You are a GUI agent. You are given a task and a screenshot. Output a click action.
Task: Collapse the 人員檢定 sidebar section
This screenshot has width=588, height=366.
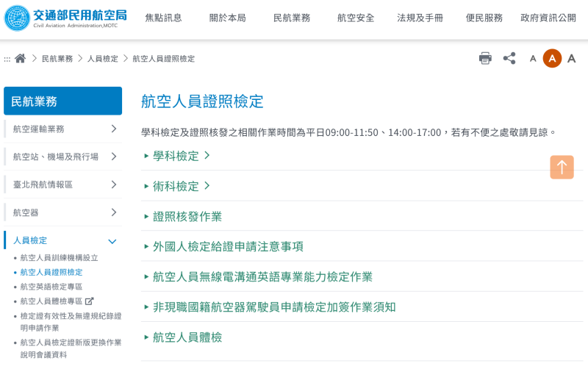[112, 241]
